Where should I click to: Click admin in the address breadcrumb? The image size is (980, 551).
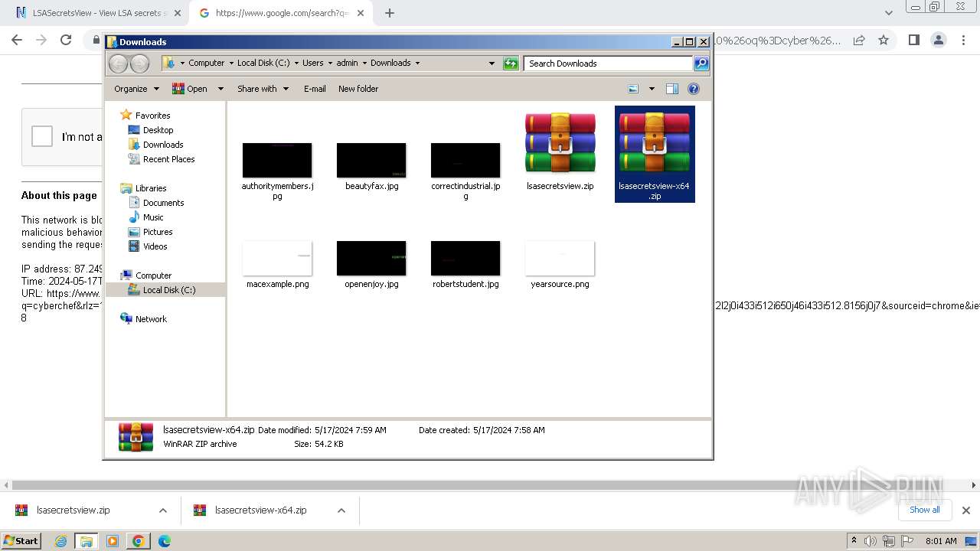pyautogui.click(x=347, y=63)
